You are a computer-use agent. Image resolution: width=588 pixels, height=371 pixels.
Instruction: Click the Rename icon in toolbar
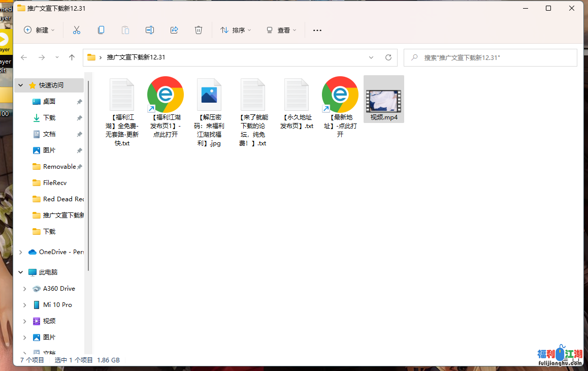[x=150, y=30]
